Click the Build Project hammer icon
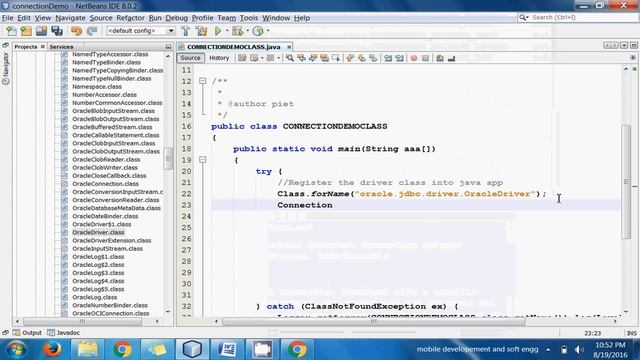Viewport: 640px width, 360px height. click(186, 31)
